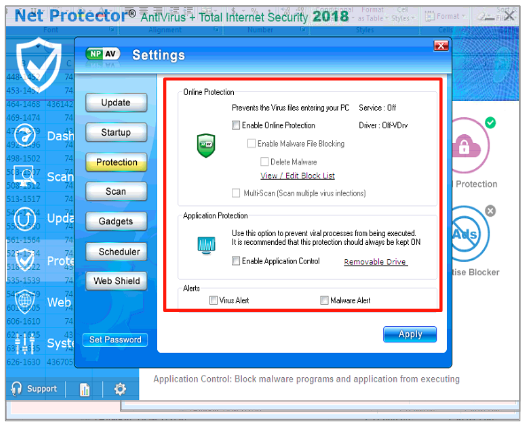Screen dimensions: 522x423
Task: Open the Scheduler settings section
Action: coord(116,252)
